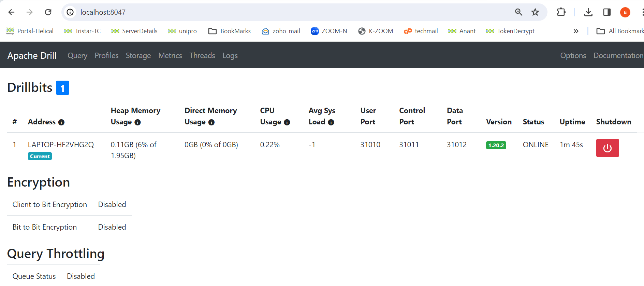Open the Query tab
This screenshot has width=644, height=286.
(77, 55)
